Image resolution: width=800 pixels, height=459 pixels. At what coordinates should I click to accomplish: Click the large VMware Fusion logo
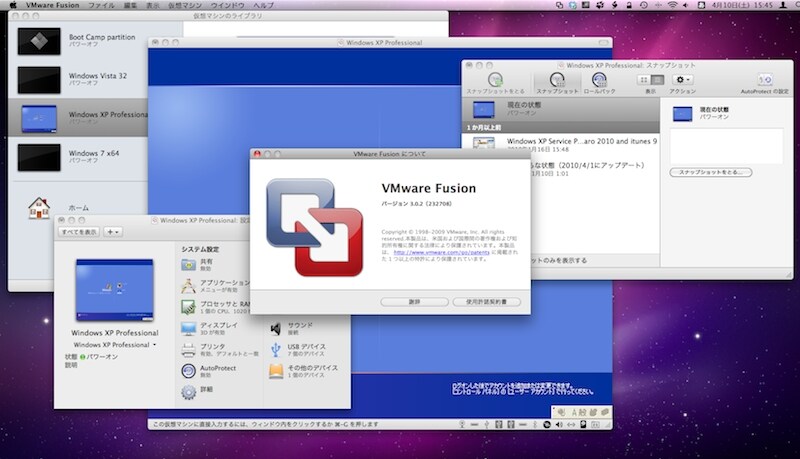click(x=314, y=227)
